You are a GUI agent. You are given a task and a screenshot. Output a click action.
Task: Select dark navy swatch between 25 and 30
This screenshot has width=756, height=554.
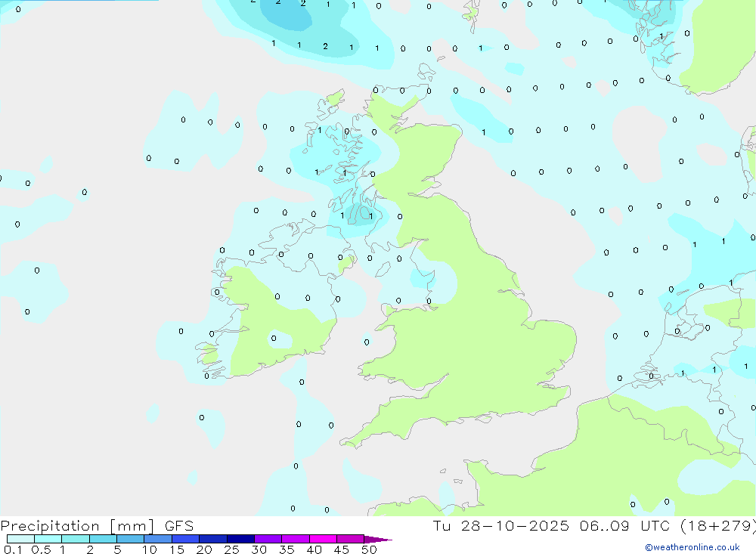(x=240, y=539)
